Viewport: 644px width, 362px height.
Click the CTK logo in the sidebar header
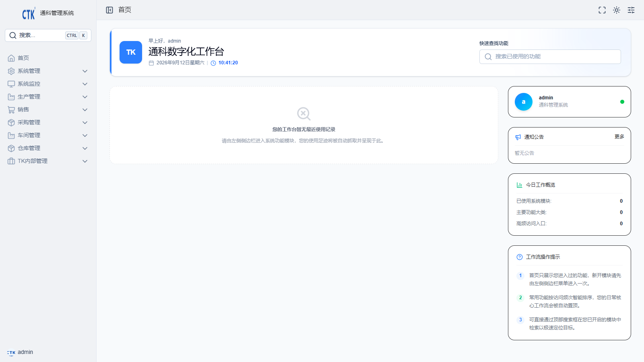click(x=29, y=14)
